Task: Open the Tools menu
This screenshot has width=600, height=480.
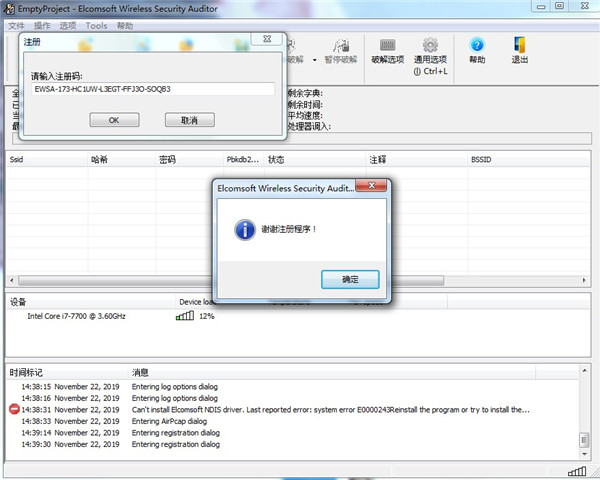Action: point(96,26)
